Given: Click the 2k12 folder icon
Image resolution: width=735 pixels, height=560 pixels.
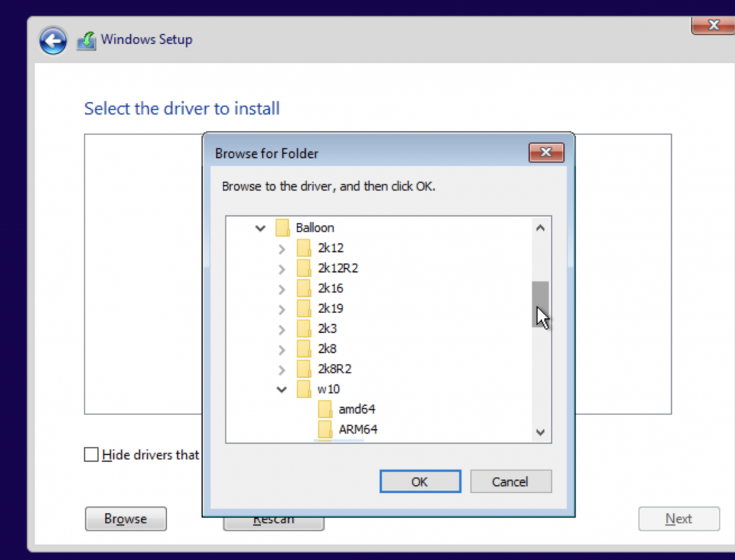Looking at the screenshot, I should coord(304,248).
